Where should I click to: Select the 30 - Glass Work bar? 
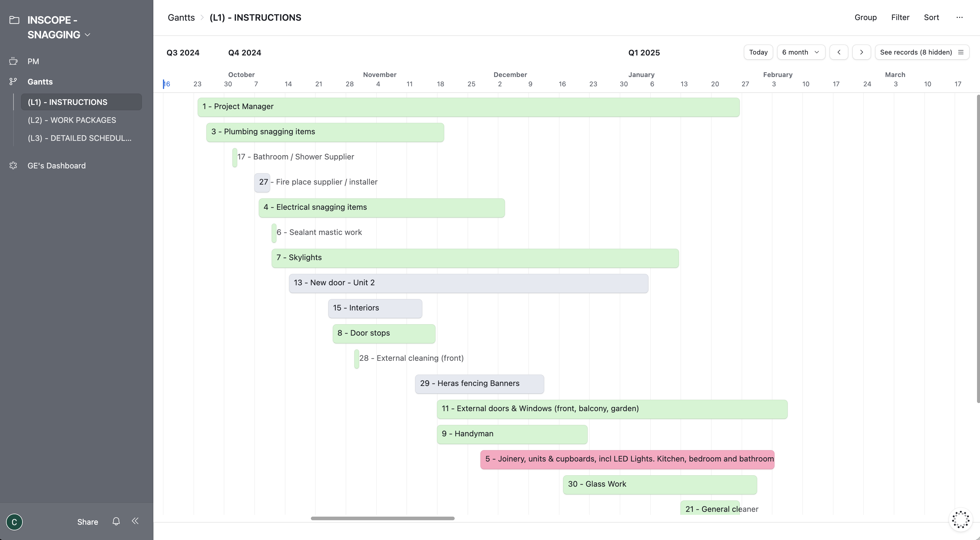tap(660, 485)
